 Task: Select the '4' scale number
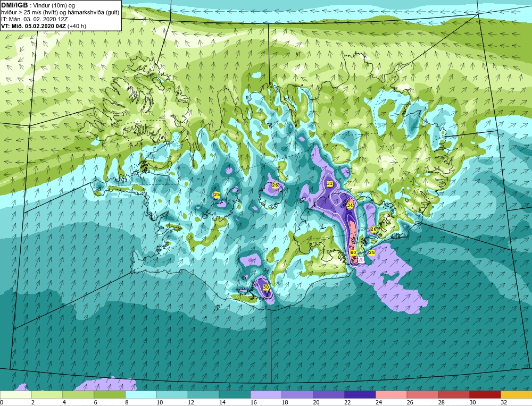coord(64,402)
